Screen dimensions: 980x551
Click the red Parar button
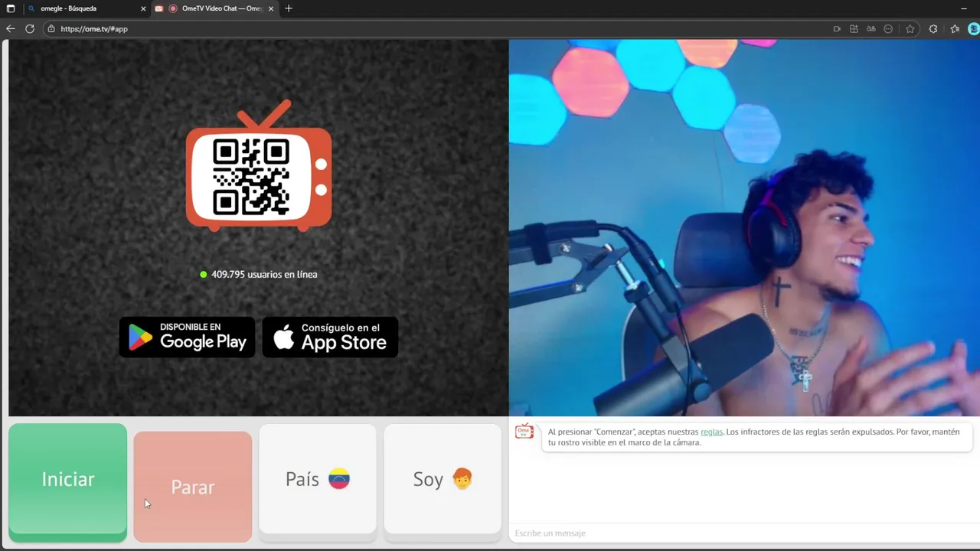(x=192, y=487)
